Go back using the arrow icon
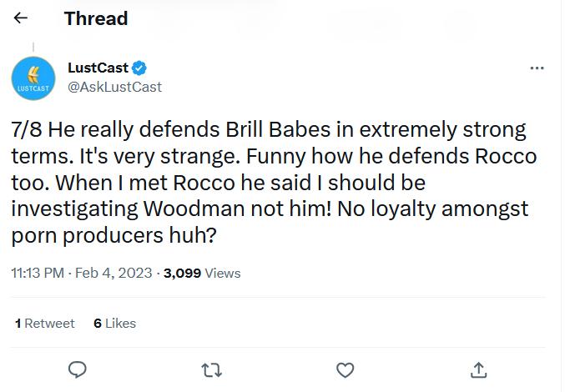This screenshot has height=392, width=565. tap(21, 18)
